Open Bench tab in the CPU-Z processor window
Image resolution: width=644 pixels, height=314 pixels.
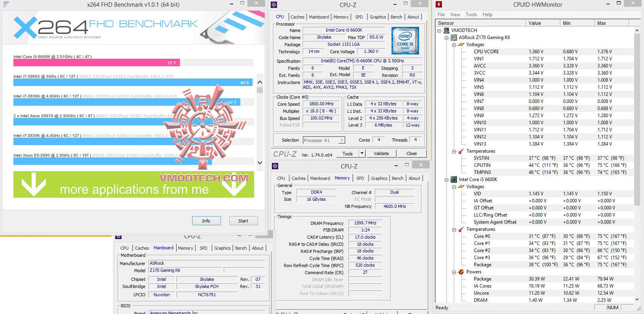[397, 17]
